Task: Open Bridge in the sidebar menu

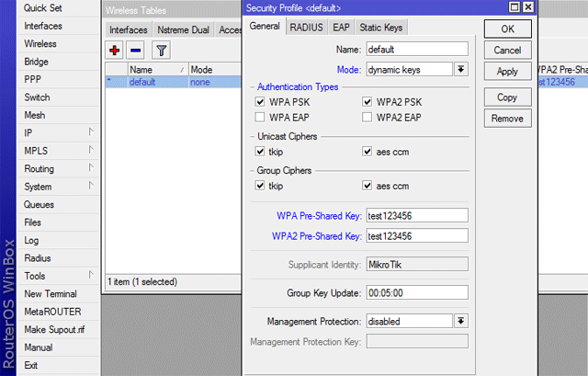Action: click(58, 62)
